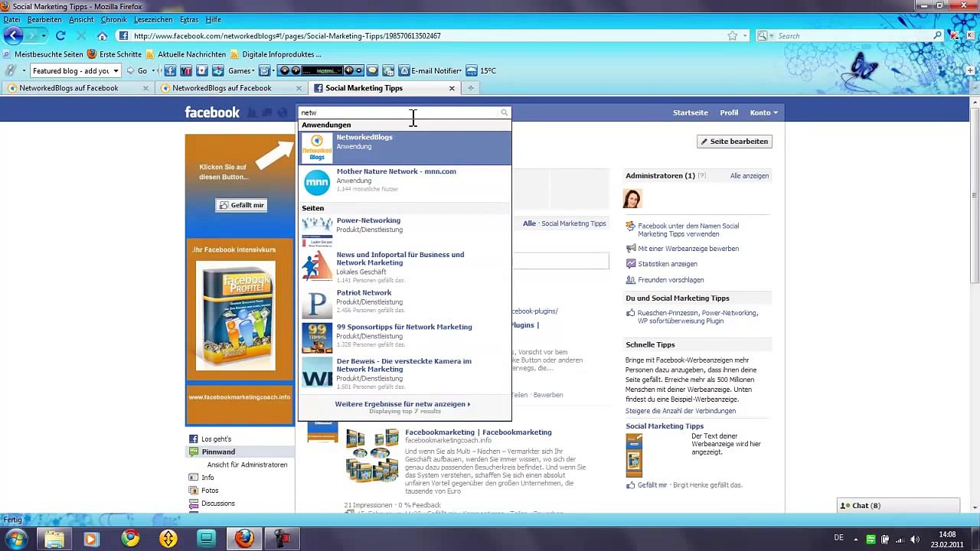Open the Fotos sidebar item
Image resolution: width=980 pixels, height=551 pixels.
[210, 491]
